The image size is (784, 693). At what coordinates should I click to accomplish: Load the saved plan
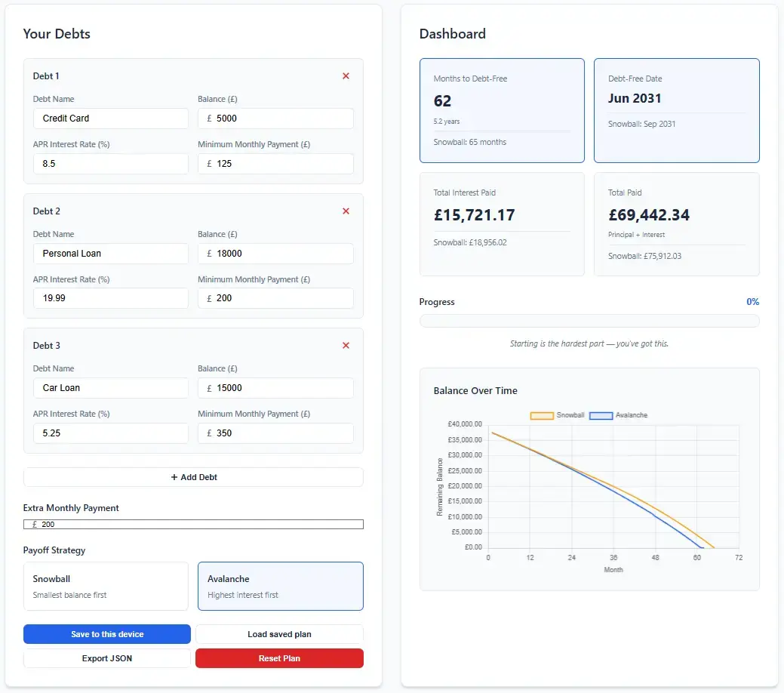(x=279, y=634)
